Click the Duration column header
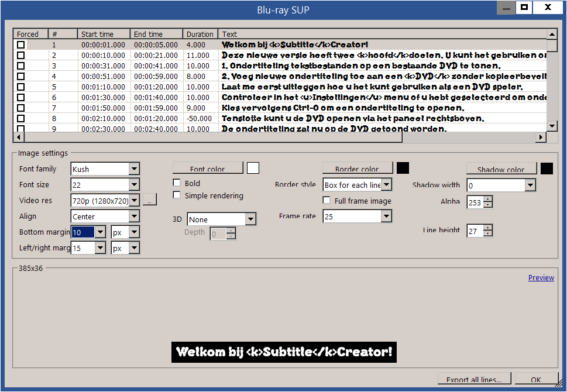This screenshot has height=392, width=567. (x=200, y=34)
